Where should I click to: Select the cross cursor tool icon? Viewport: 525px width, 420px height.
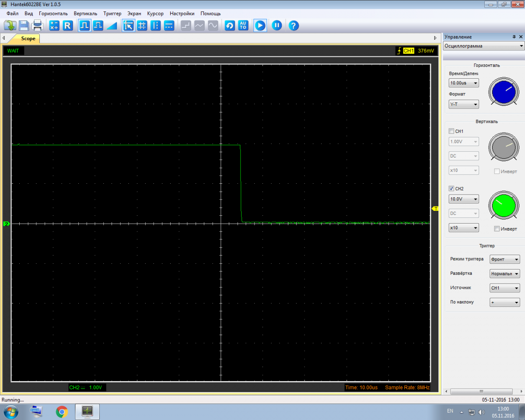pos(142,25)
